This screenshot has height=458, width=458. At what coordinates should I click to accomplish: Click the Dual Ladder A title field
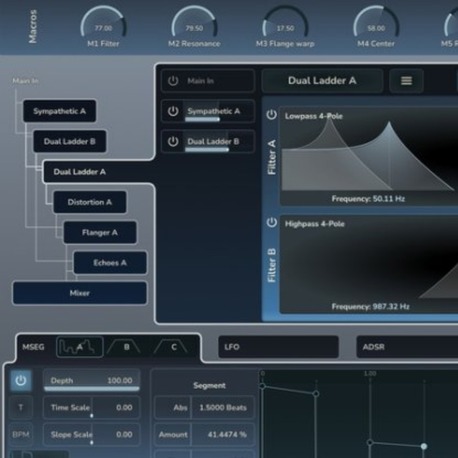coord(322,81)
